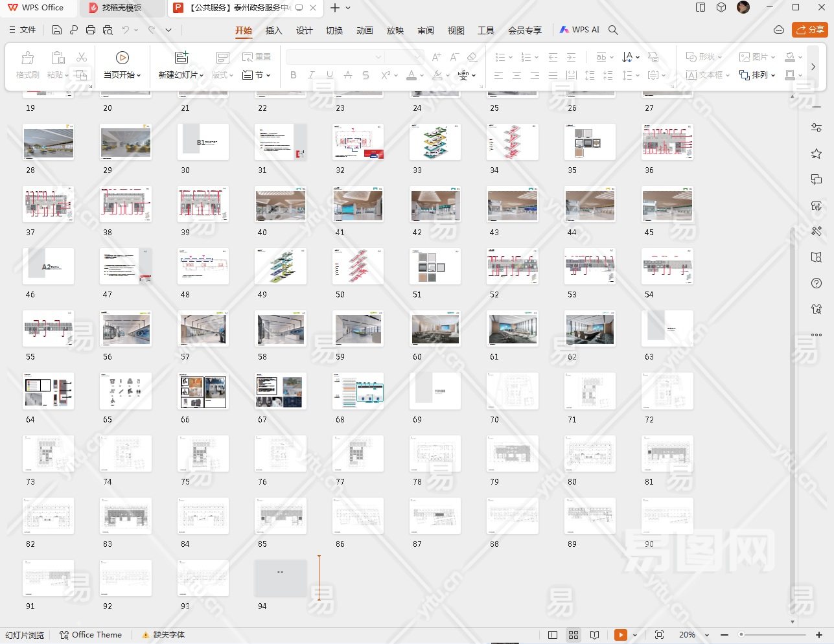Click the orange play slideshow button in status bar
The height and width of the screenshot is (644, 834).
point(620,635)
